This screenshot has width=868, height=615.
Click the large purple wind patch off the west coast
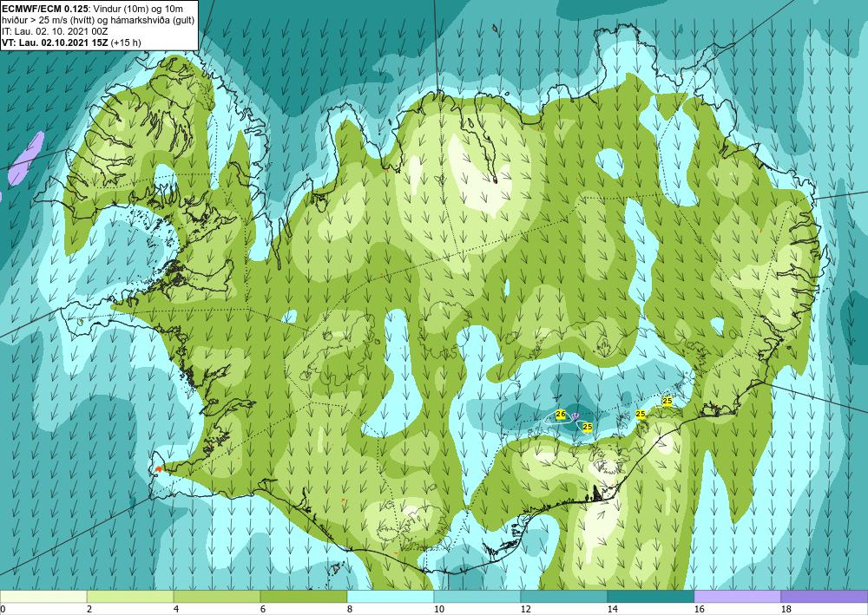[27, 158]
